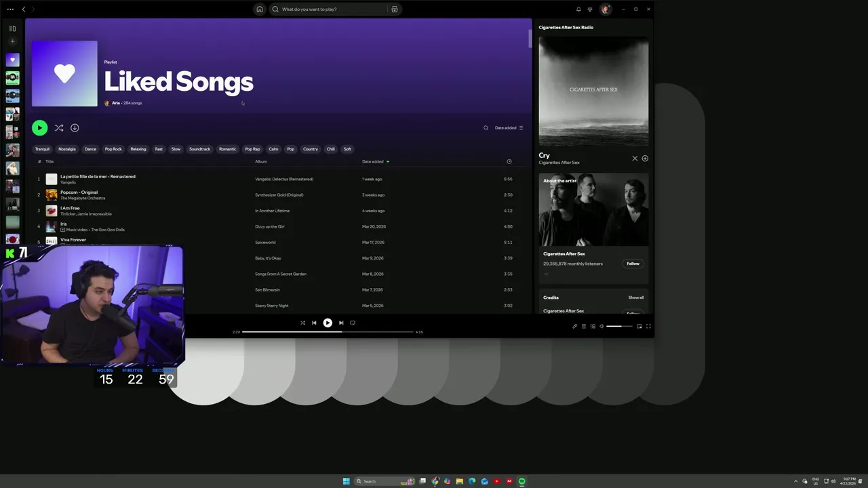Select Popcorn - Original track
The image size is (868, 488).
click(79, 192)
